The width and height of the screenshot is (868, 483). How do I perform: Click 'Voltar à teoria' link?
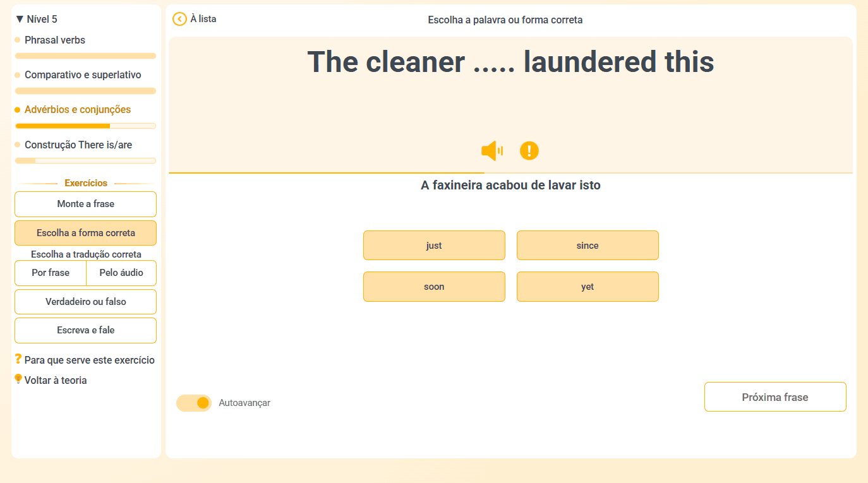(x=56, y=380)
